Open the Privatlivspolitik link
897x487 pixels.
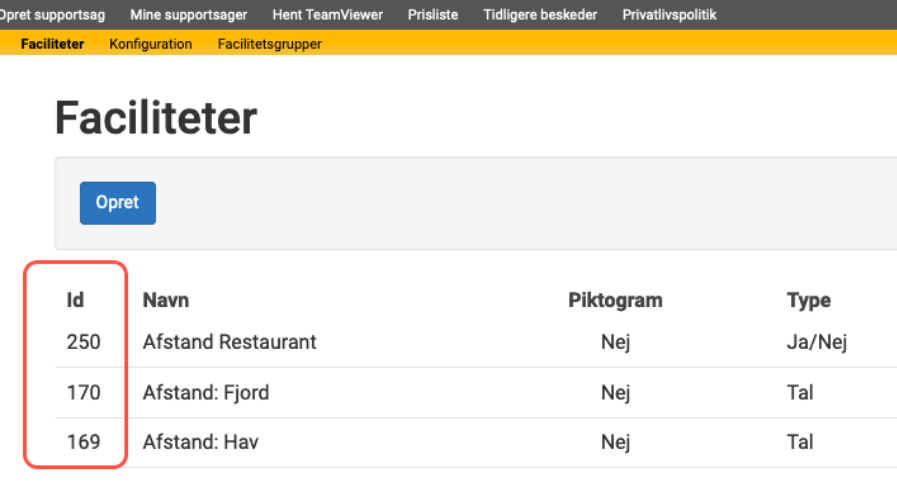coord(669,15)
